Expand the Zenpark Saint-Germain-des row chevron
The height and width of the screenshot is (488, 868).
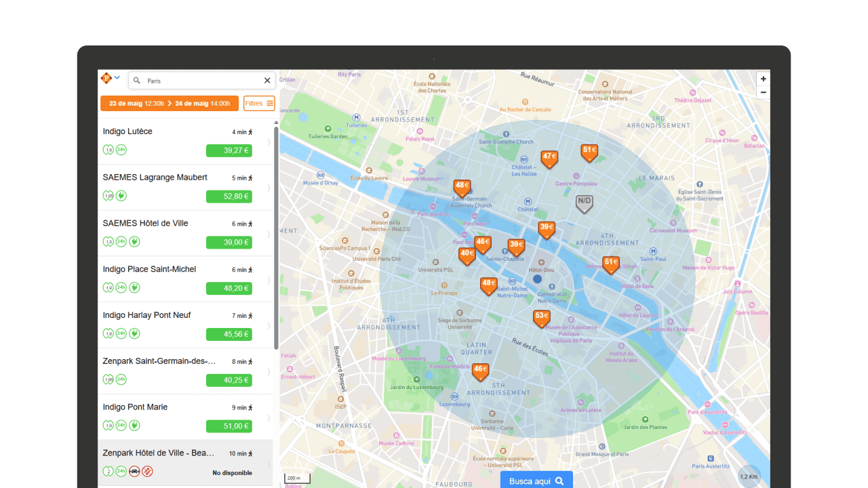click(x=269, y=372)
